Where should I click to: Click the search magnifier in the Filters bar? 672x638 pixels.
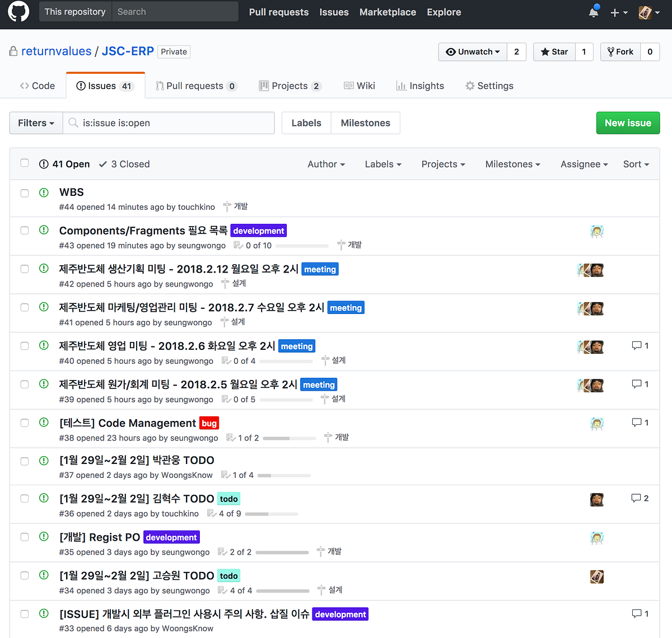pyautogui.click(x=73, y=123)
